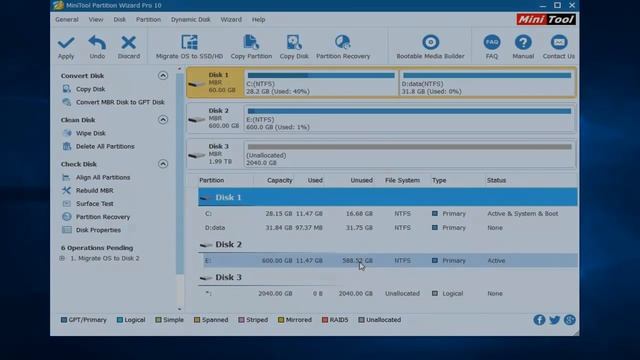Viewport: 640px width, 360px height.
Task: Click the Unallocated legend swatch
Action: [x=361, y=320]
